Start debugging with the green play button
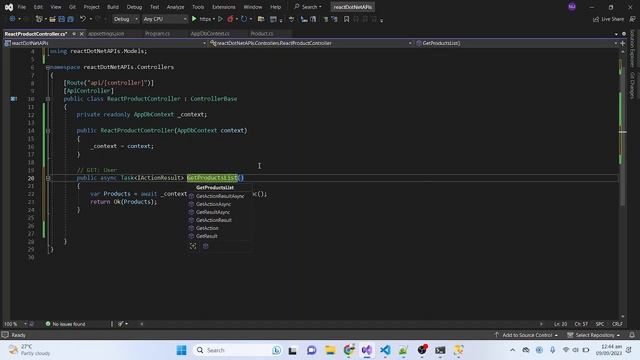Screen dimensions: 640x360 pos(194,19)
